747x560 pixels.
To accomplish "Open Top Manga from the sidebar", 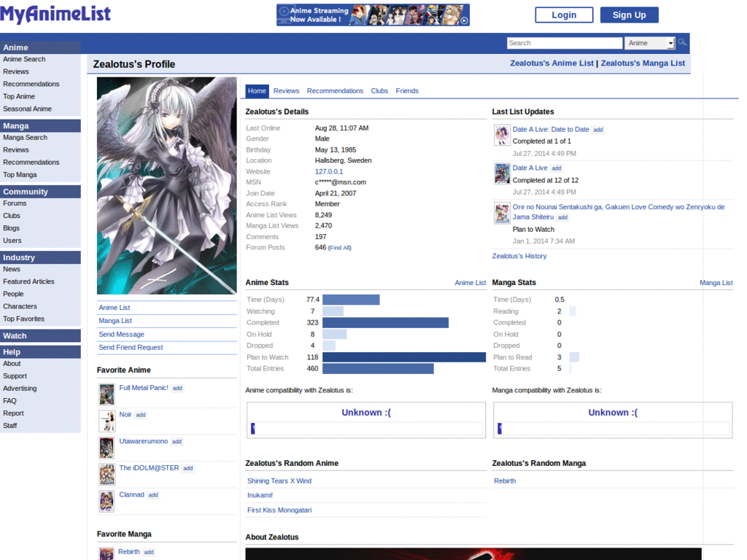I will pos(23,174).
